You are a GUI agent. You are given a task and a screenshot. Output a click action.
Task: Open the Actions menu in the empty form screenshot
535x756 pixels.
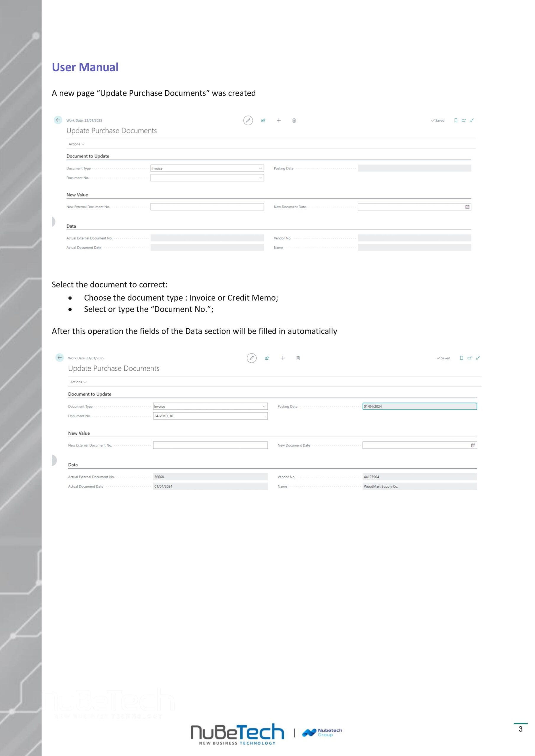(x=77, y=144)
